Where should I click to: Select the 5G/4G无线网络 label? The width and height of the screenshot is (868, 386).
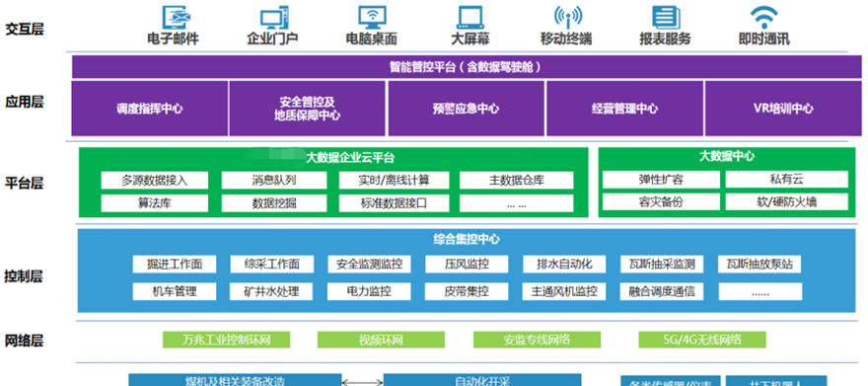click(702, 340)
